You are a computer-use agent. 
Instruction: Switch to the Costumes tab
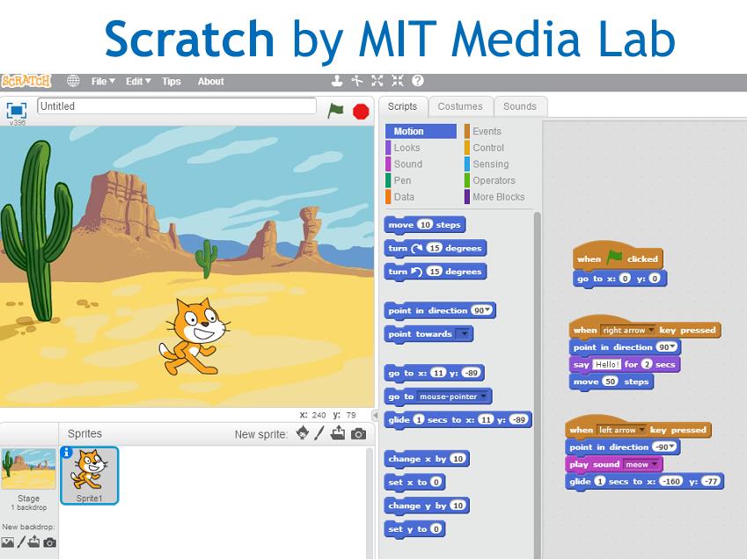[460, 106]
